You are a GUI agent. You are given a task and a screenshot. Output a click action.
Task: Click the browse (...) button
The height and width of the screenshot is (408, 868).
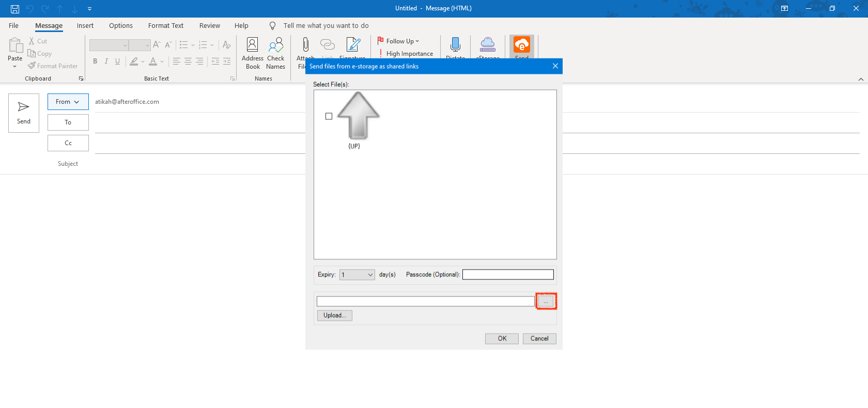click(546, 301)
